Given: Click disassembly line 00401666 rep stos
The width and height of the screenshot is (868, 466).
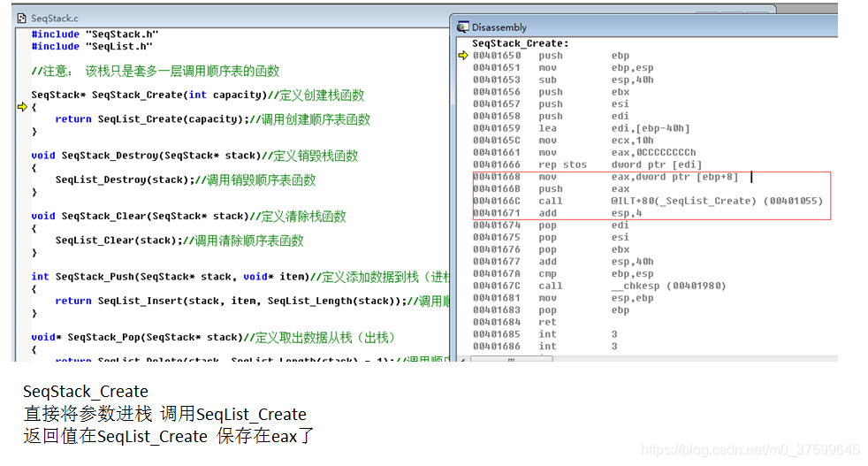Looking at the screenshot, I should [587, 164].
